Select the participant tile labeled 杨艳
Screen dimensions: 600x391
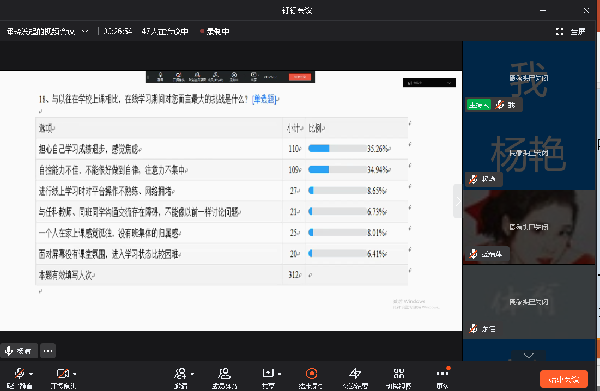coord(529,153)
